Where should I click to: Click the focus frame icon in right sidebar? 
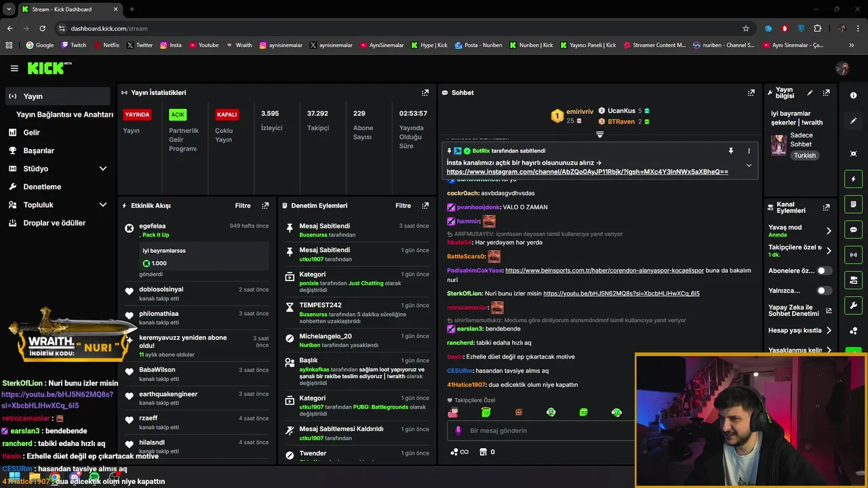coord(853,154)
